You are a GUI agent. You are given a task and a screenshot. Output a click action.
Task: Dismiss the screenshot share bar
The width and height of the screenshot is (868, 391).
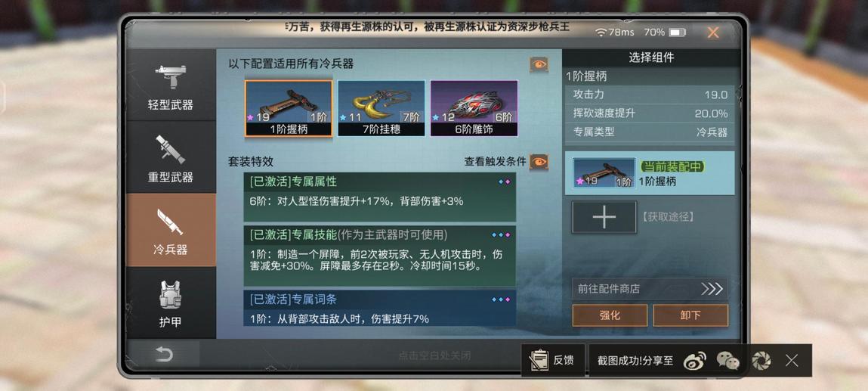[792, 361]
